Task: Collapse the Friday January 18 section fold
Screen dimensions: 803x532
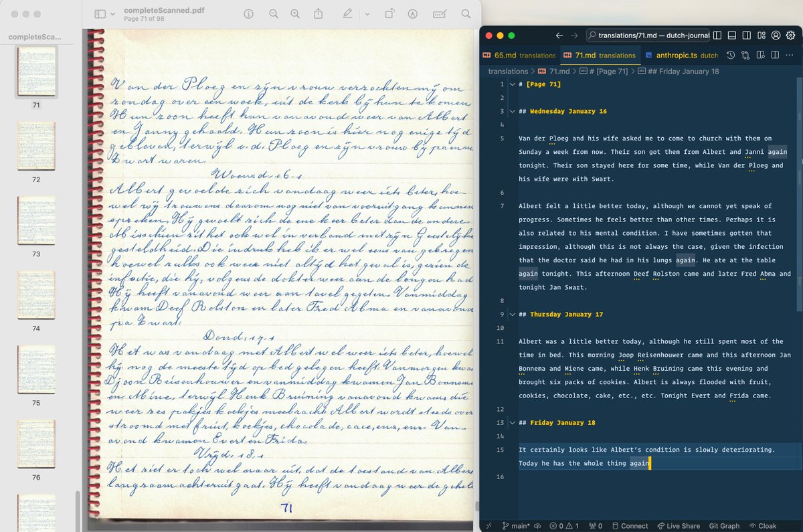Action: pyautogui.click(x=513, y=423)
